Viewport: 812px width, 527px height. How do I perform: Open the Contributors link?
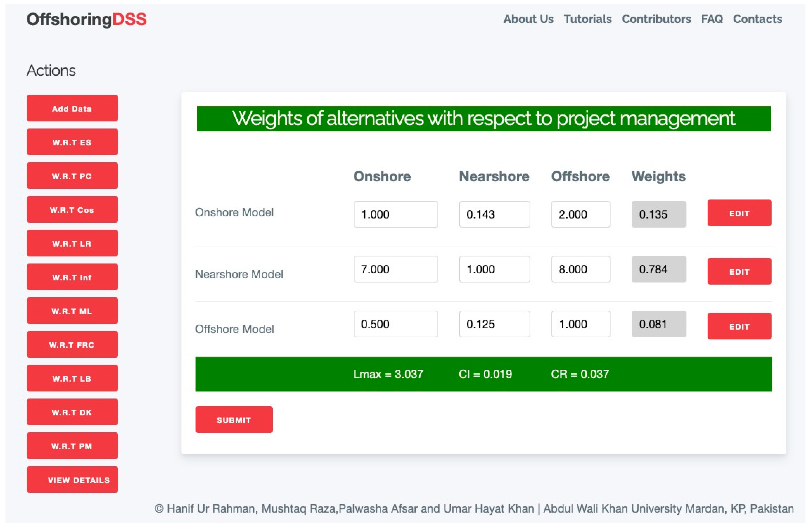point(656,19)
